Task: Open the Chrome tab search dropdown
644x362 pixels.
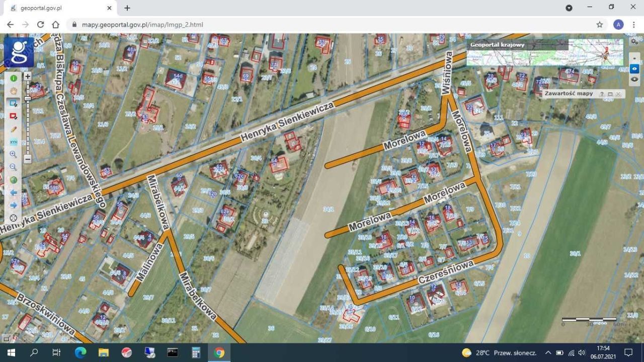Action: pyautogui.click(x=569, y=8)
